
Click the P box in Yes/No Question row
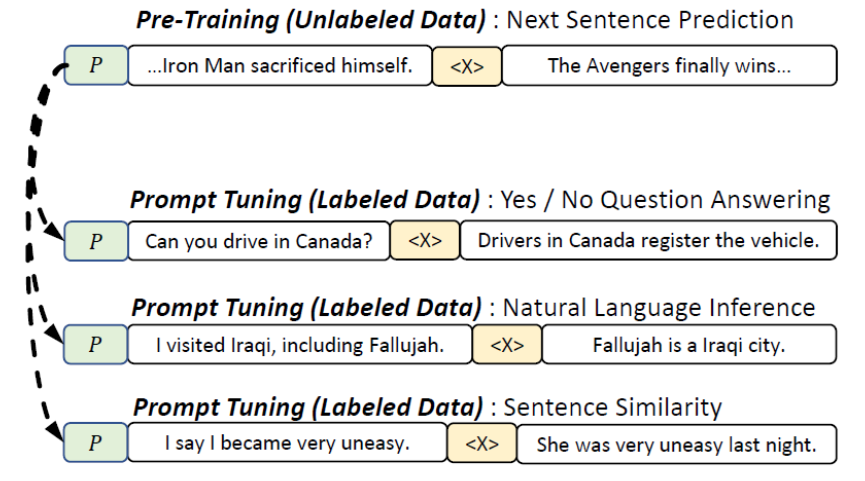[96, 240]
